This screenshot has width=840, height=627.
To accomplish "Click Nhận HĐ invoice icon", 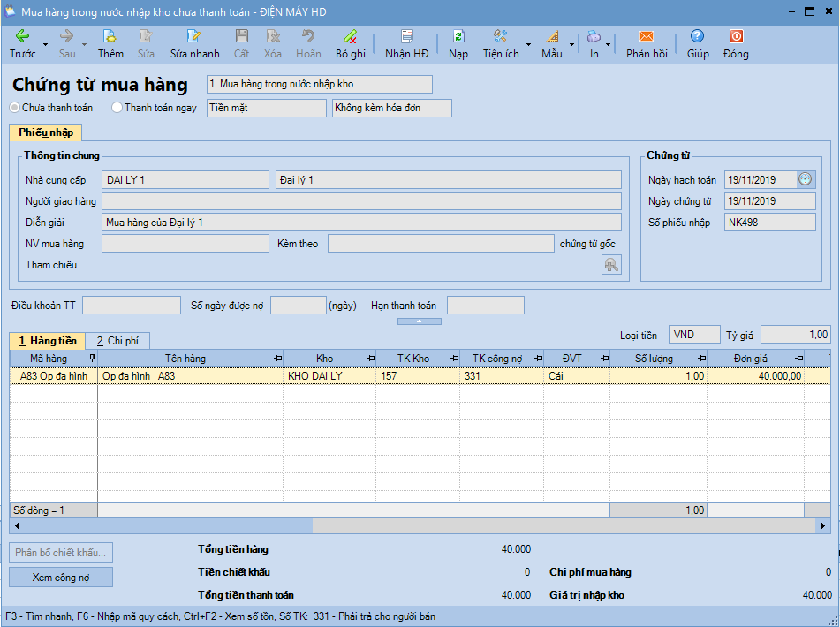I will 407,36.
